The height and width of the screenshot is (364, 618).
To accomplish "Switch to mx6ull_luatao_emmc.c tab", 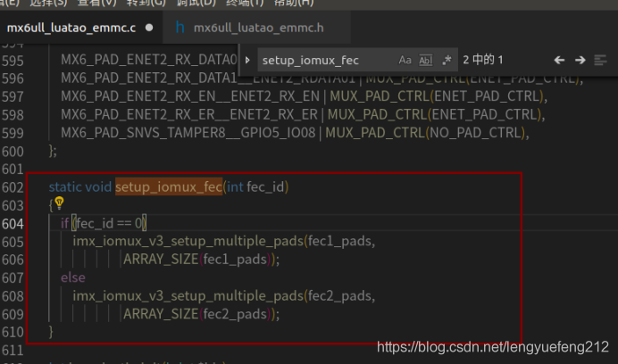I will tap(71, 28).
